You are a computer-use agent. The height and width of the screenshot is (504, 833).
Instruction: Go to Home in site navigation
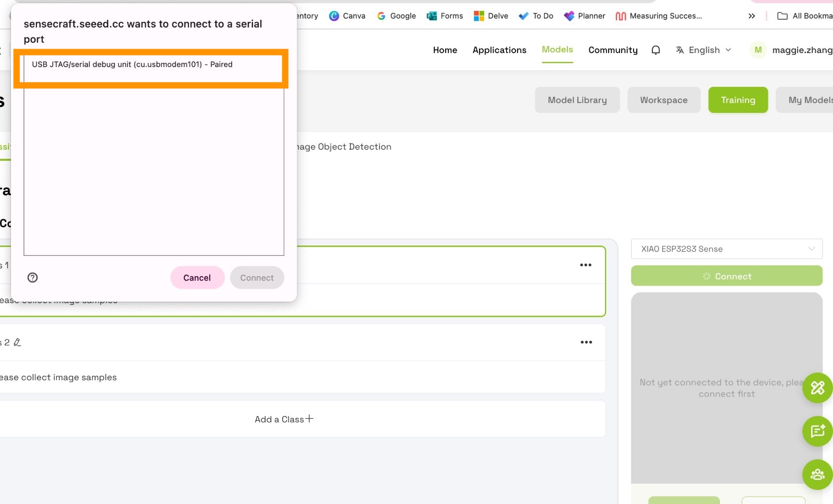[445, 50]
